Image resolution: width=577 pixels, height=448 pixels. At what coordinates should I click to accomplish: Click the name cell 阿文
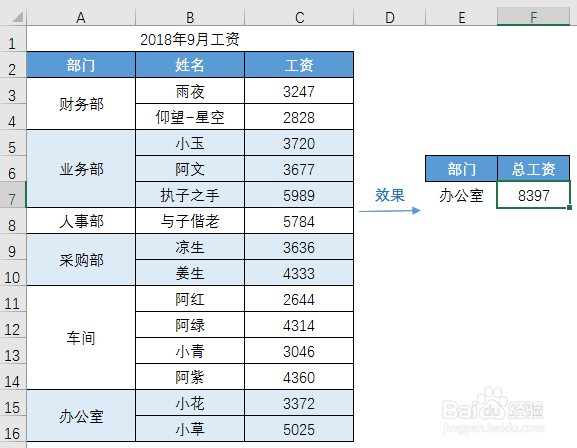(x=190, y=169)
